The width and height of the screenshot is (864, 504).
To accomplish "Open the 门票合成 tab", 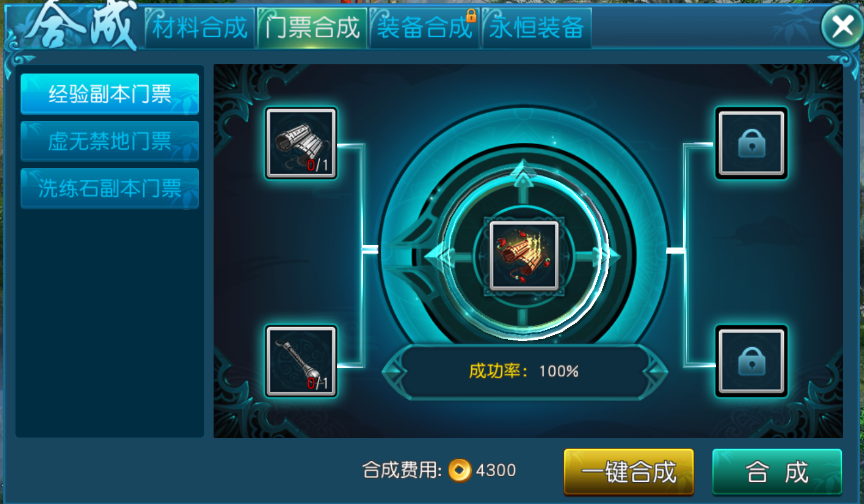I will (312, 28).
